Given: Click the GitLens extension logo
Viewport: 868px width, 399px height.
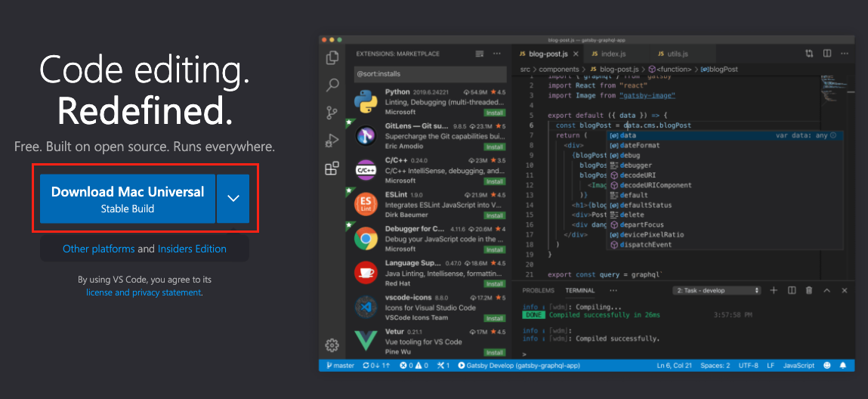Looking at the screenshot, I should click(366, 136).
